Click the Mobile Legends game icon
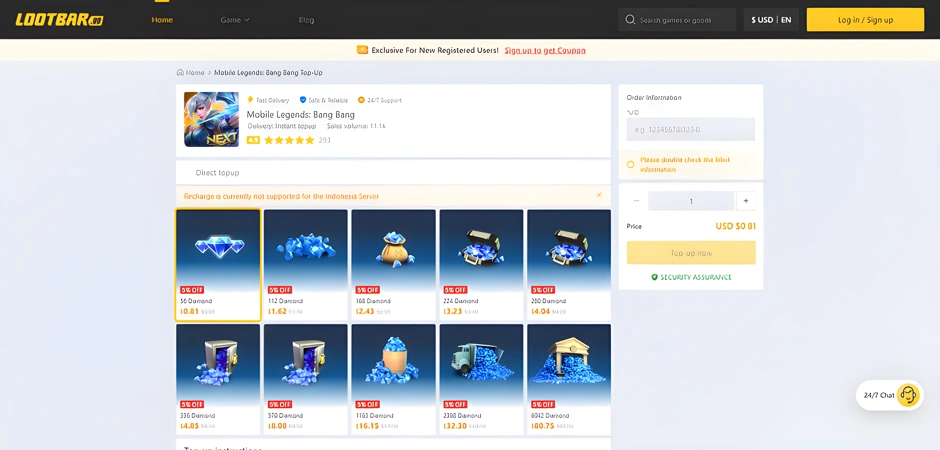 211,119
